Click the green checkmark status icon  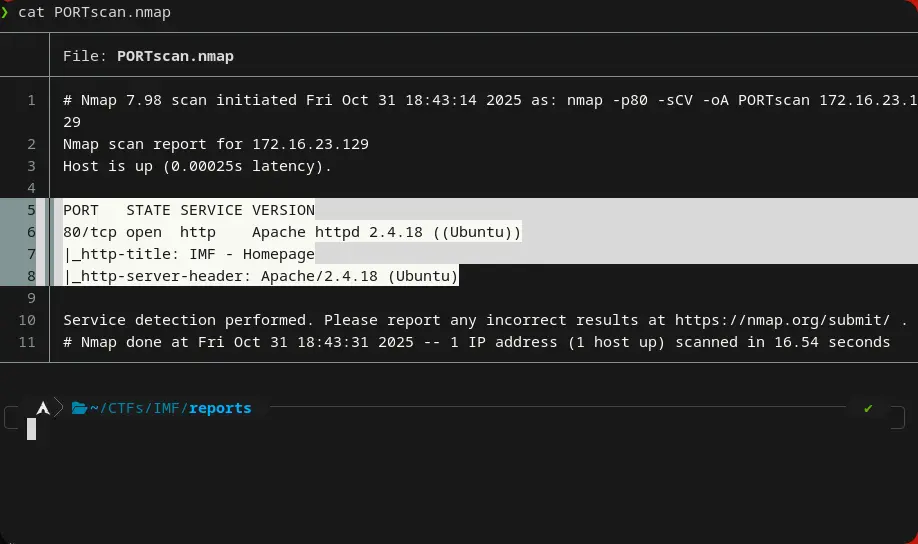[x=868, y=408]
